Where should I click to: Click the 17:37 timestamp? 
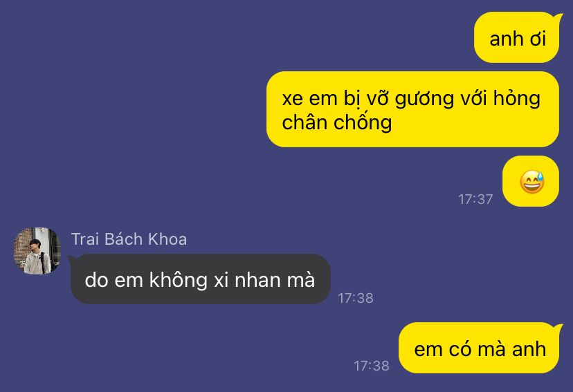(x=475, y=199)
